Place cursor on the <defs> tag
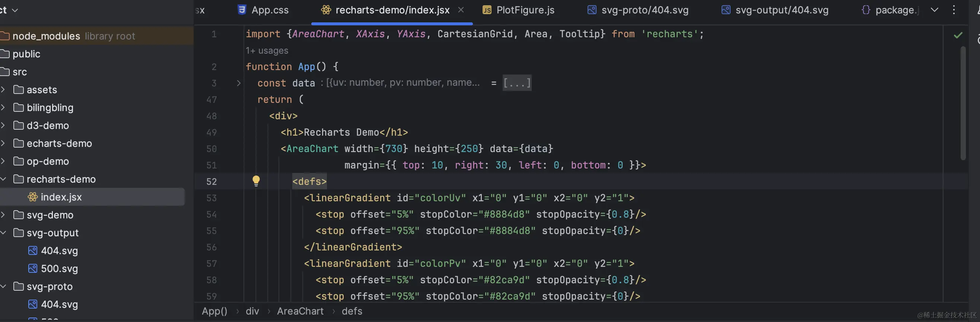980x322 pixels. pos(309,181)
